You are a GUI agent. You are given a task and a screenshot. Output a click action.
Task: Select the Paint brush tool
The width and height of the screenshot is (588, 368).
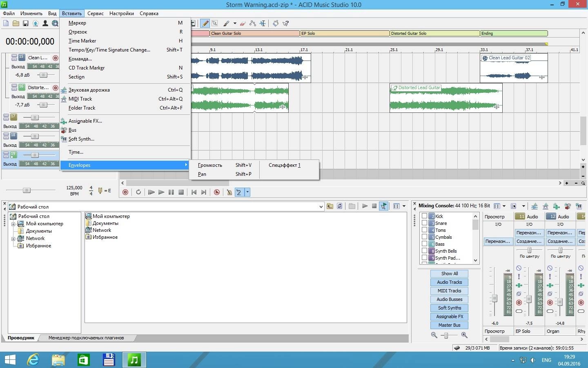pyautogui.click(x=226, y=23)
